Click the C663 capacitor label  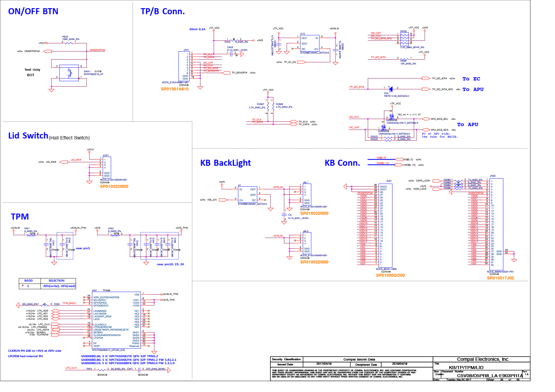tap(230, 47)
